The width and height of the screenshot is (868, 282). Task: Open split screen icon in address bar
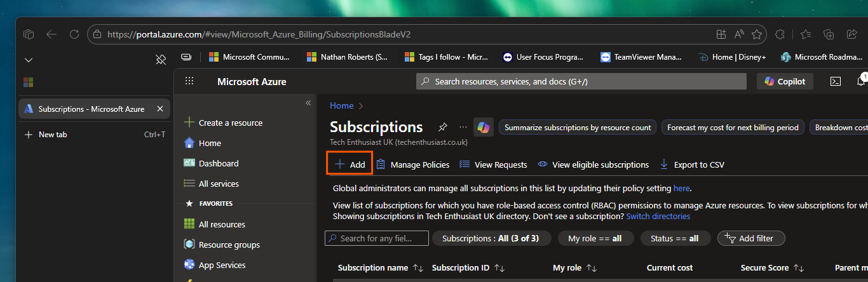[721, 34]
